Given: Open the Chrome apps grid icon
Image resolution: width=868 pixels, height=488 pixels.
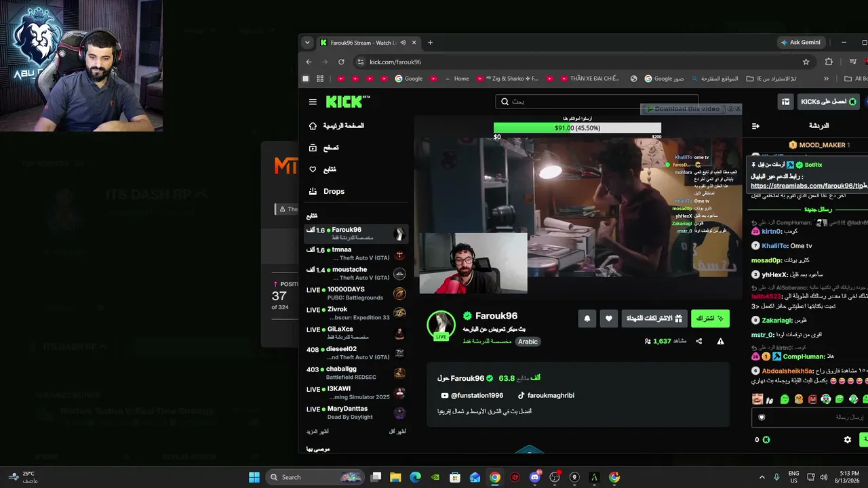Looking at the screenshot, I should [x=320, y=79].
